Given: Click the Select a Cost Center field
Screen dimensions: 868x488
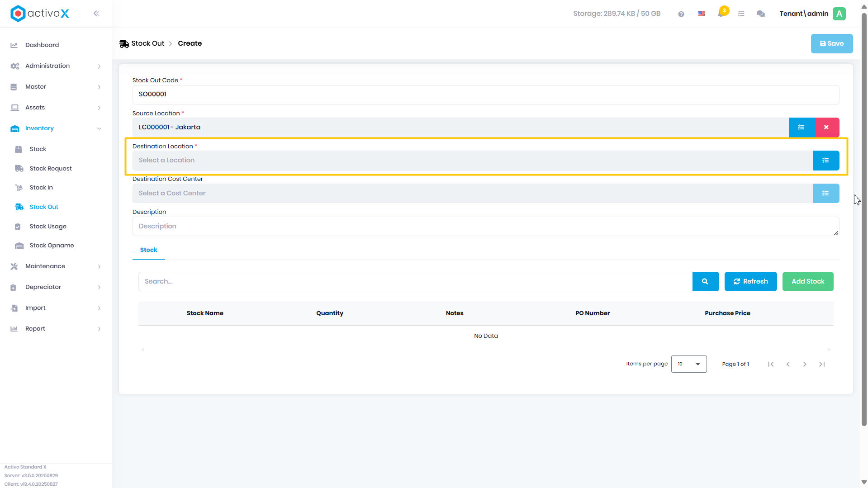Looking at the screenshot, I should click(473, 193).
